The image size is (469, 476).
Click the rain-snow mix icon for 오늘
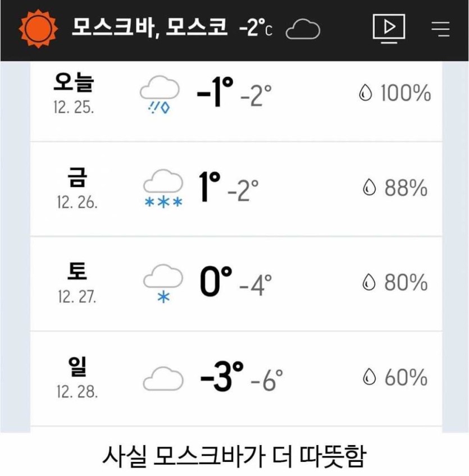point(160,95)
